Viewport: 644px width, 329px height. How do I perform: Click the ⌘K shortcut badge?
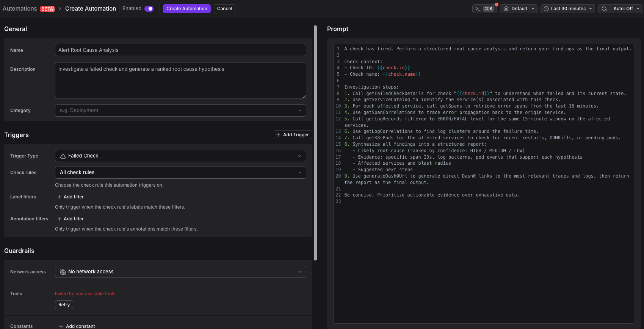tap(489, 9)
